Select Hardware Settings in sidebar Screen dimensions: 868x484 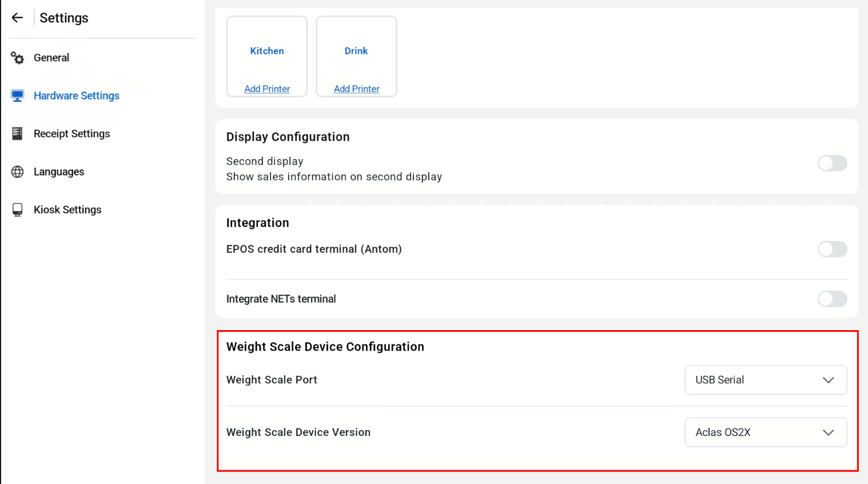click(x=77, y=96)
